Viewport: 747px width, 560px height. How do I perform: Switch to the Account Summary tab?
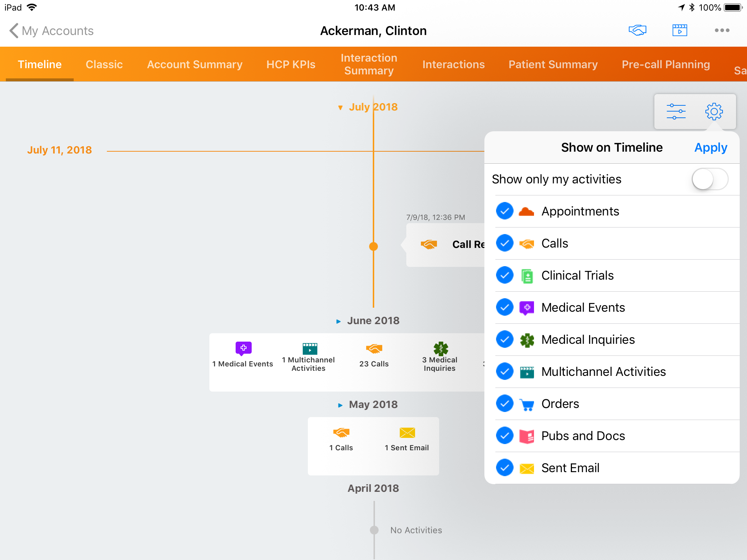tap(194, 65)
